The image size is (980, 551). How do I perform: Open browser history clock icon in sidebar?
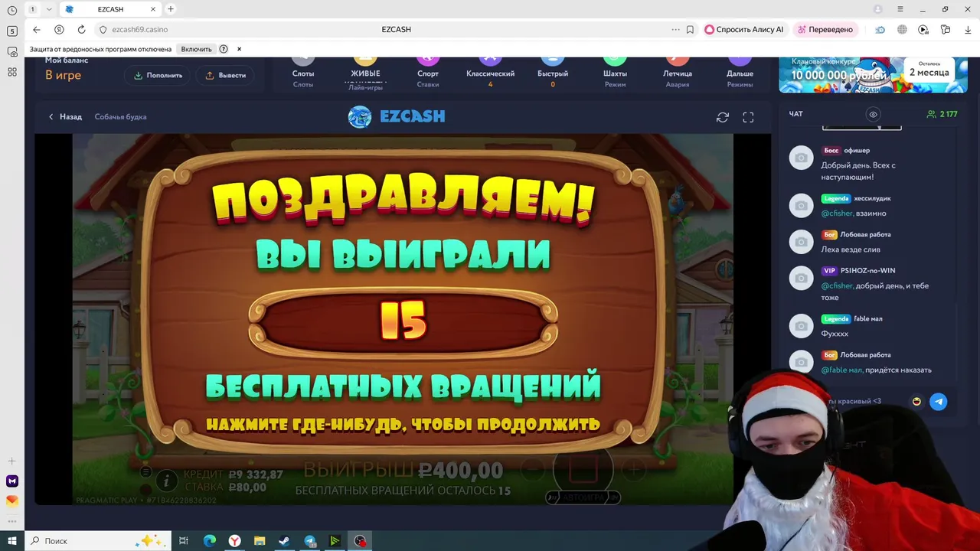[11, 10]
